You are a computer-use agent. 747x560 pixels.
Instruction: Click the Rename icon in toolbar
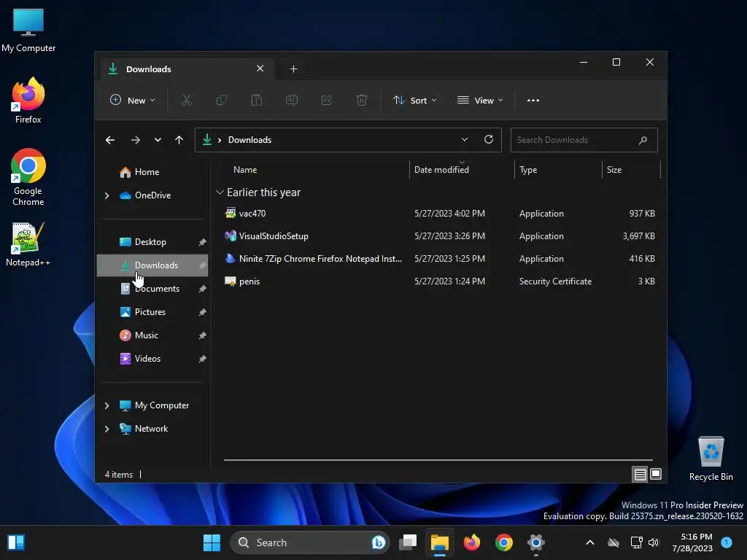pyautogui.click(x=292, y=100)
